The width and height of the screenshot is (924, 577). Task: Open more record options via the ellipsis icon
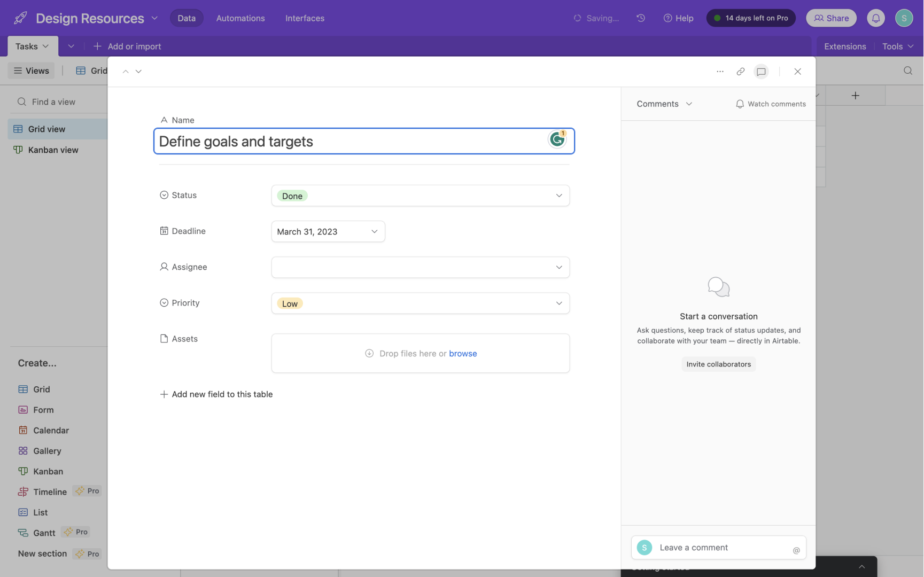(720, 71)
